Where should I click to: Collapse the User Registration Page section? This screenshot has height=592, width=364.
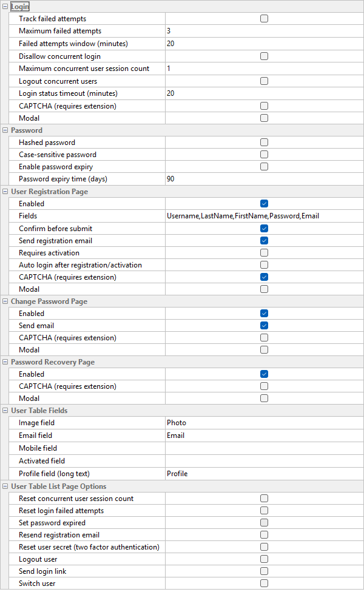tap(5, 192)
